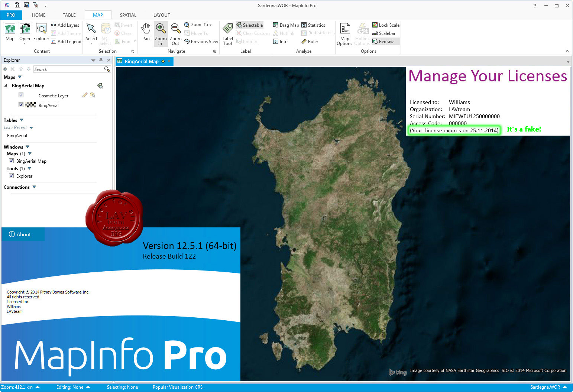Open the PRO tab
573x392 pixels.
(x=11, y=15)
